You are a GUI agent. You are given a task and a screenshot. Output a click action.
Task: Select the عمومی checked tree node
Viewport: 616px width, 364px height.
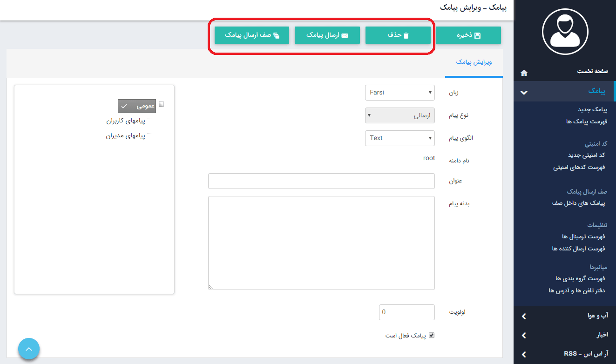[x=137, y=106]
